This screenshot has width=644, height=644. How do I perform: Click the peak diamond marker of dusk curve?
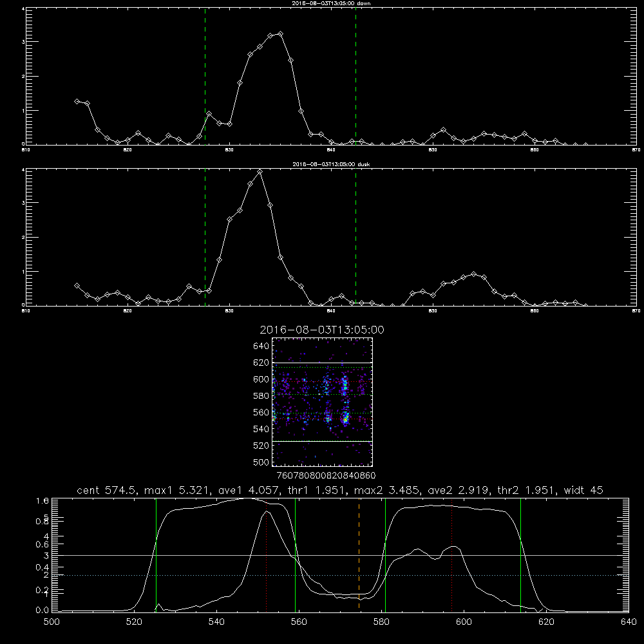(x=260, y=172)
